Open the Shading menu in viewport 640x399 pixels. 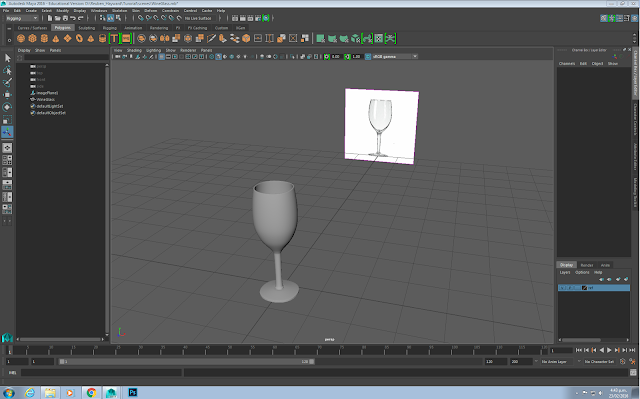tap(134, 50)
